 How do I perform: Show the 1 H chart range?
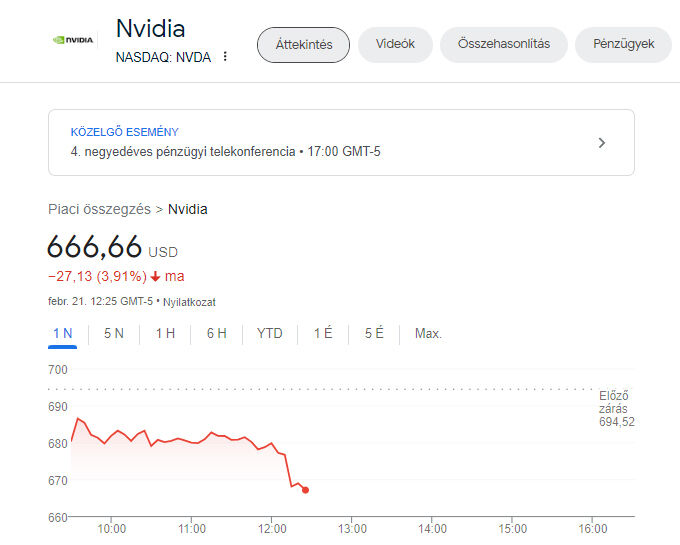165,333
